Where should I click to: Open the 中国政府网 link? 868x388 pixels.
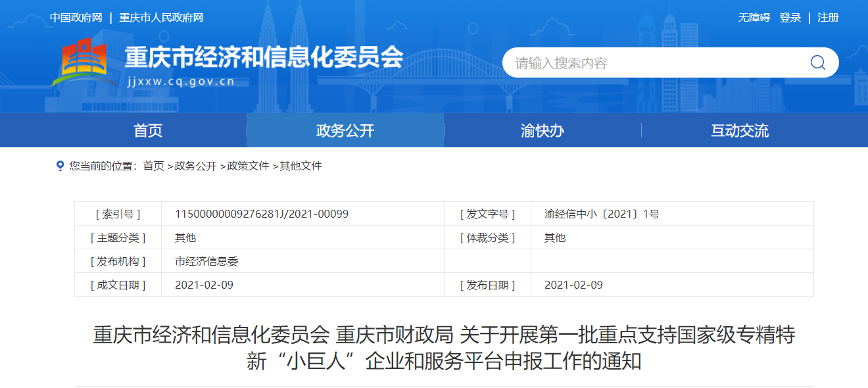76,18
